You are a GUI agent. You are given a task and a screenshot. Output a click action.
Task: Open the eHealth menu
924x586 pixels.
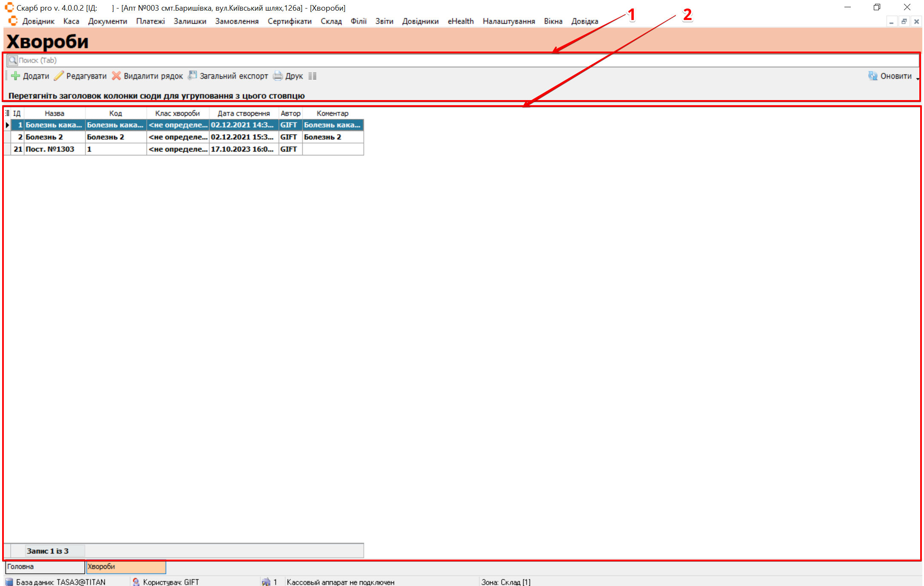coord(461,21)
